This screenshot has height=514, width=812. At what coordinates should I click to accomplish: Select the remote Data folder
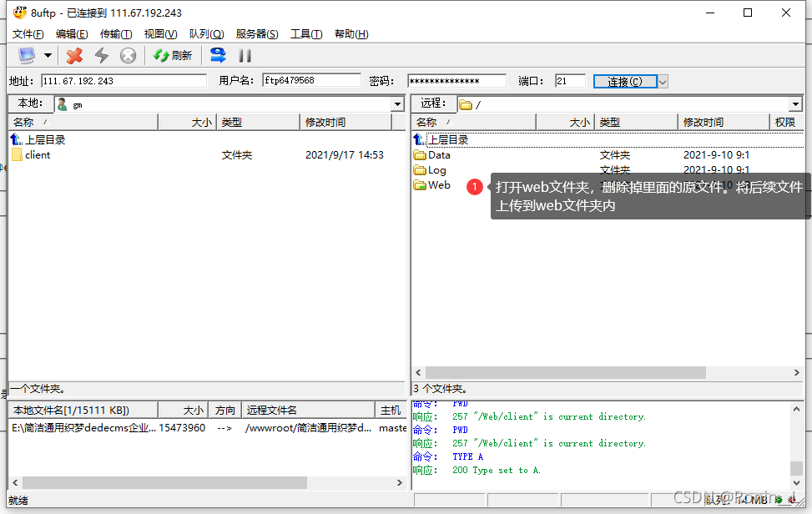(432, 154)
